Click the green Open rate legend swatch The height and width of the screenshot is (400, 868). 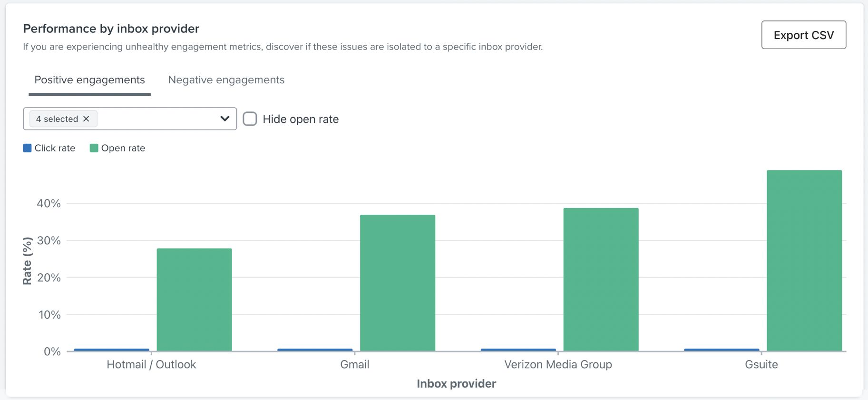coord(93,148)
